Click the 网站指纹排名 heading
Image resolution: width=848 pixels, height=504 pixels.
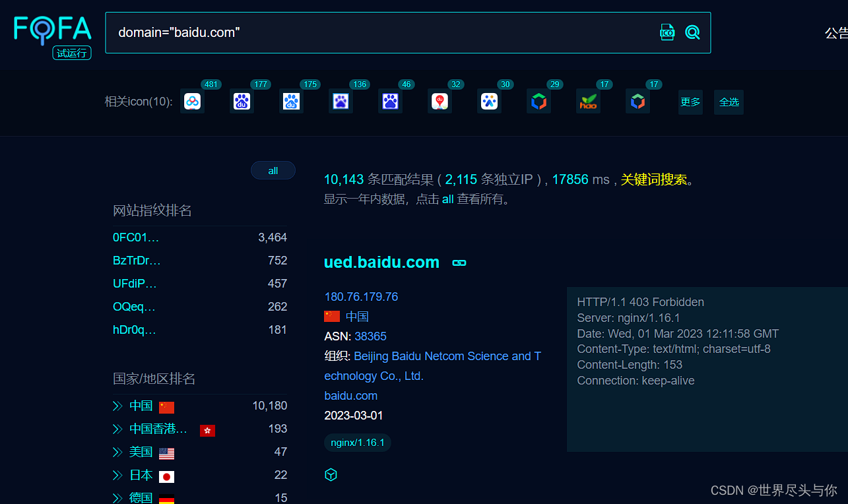click(152, 210)
